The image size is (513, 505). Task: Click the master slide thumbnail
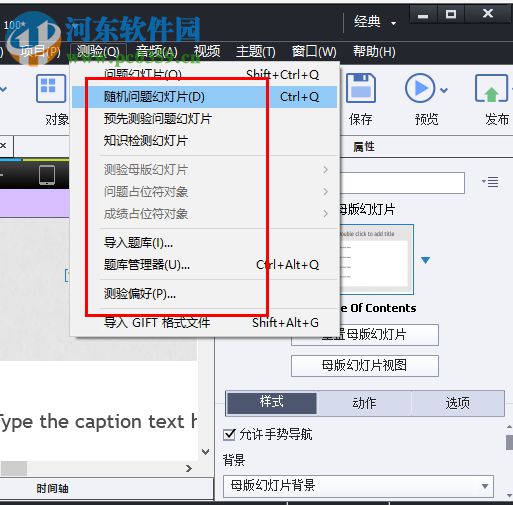(376, 259)
